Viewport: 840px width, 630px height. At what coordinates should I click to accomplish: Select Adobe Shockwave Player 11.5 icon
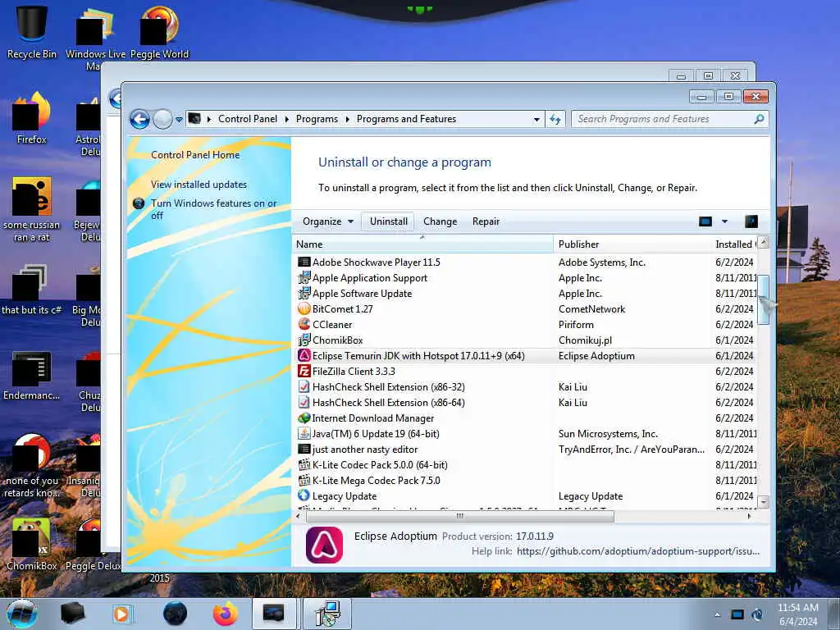[x=304, y=262]
